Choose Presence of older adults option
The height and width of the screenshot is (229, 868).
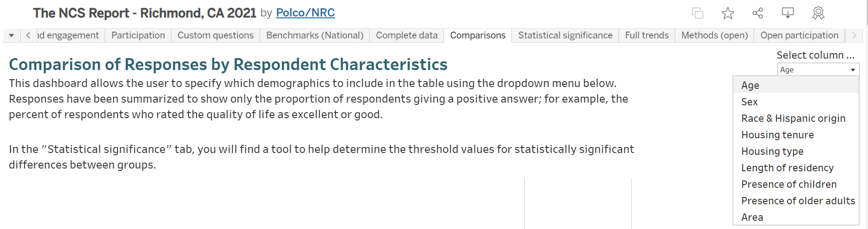tap(798, 201)
